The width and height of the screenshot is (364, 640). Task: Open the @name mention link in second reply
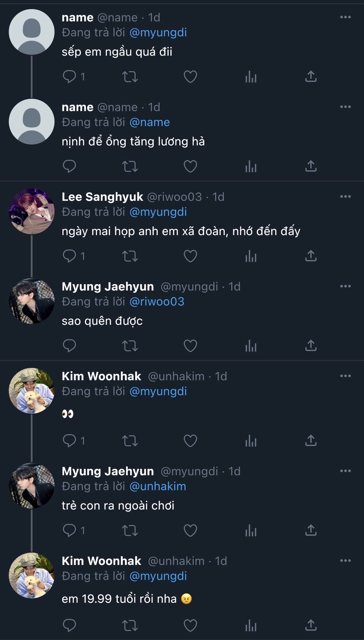(x=150, y=122)
